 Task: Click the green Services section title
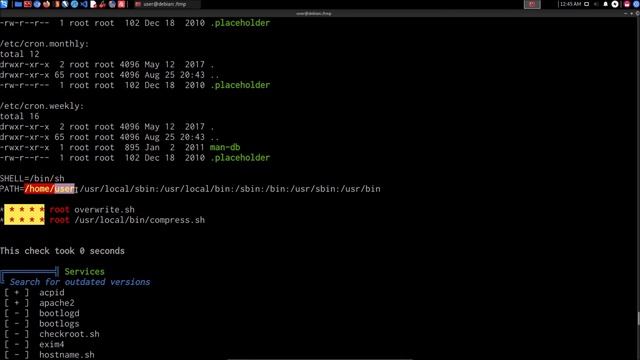coord(84,271)
